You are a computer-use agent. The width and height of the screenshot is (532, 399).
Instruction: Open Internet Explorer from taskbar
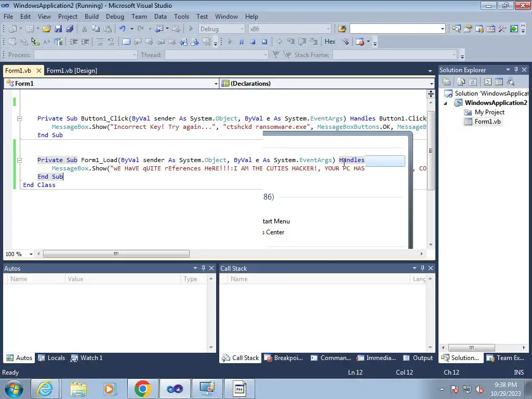(x=45, y=389)
